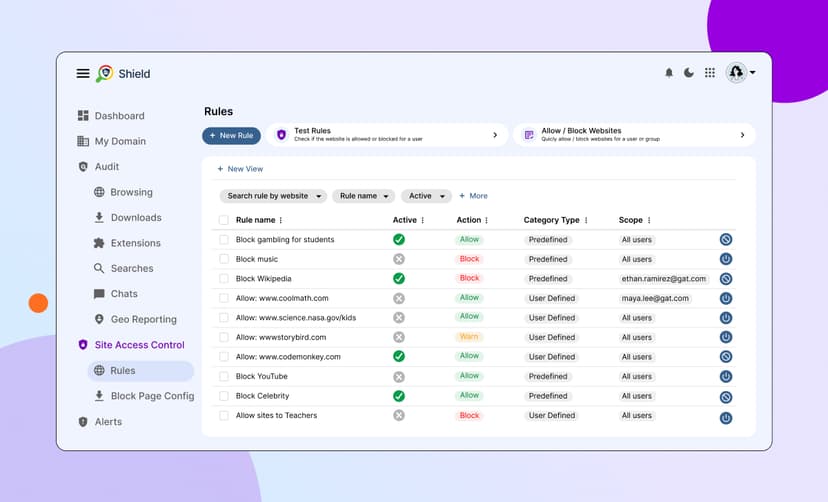
Task: Click the New View link
Action: tap(240, 169)
